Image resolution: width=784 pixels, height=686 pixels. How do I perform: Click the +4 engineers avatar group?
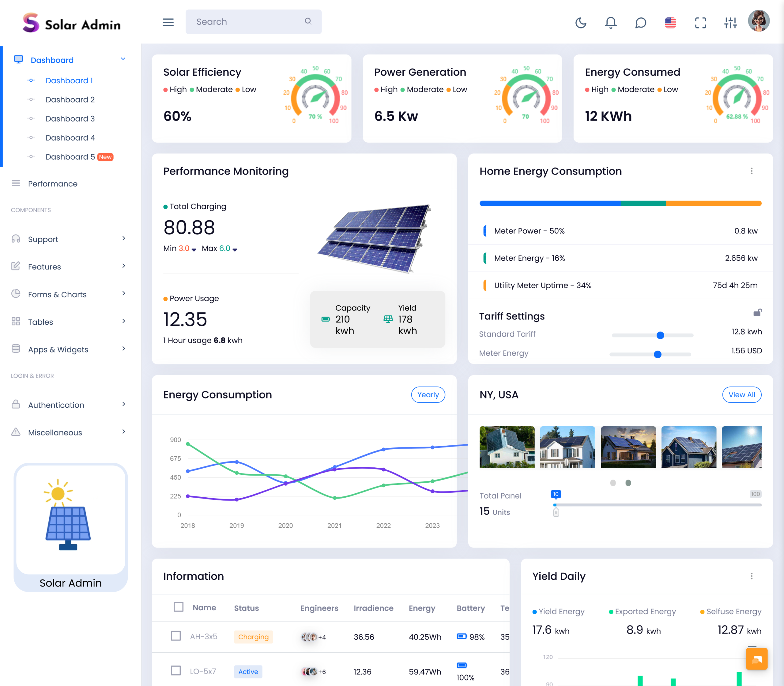click(x=313, y=637)
